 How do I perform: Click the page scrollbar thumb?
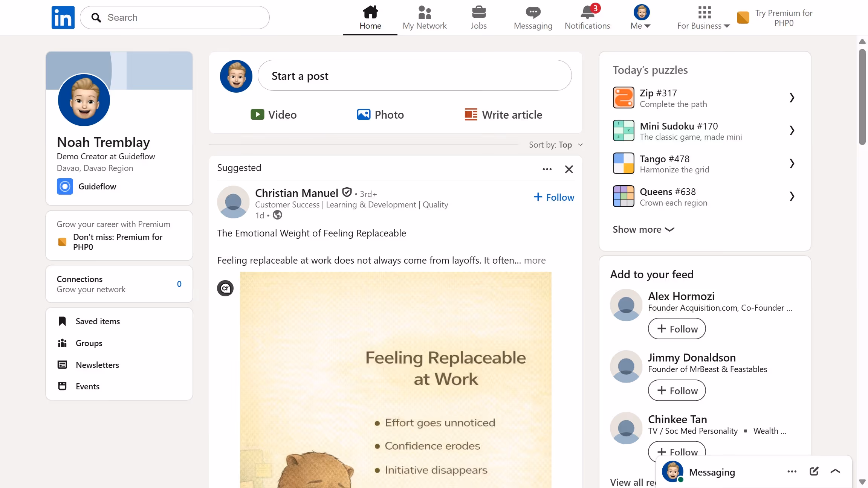[x=862, y=97]
